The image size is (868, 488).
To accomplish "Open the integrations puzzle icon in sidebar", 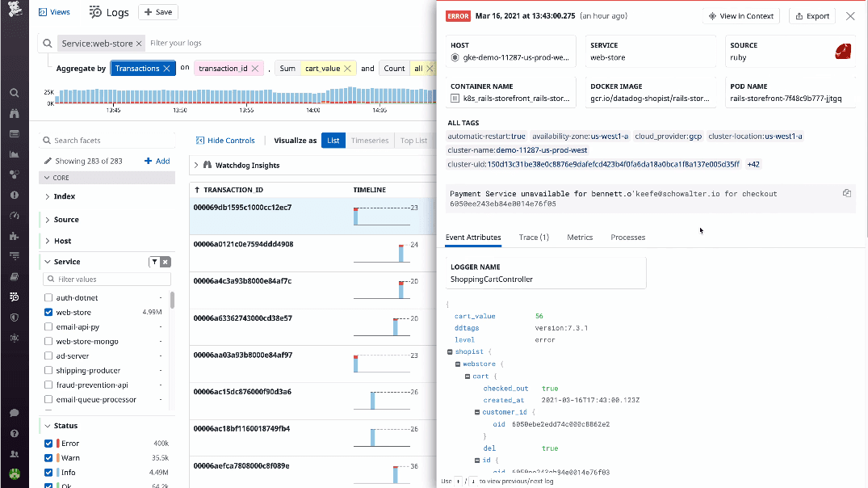I will (x=15, y=236).
